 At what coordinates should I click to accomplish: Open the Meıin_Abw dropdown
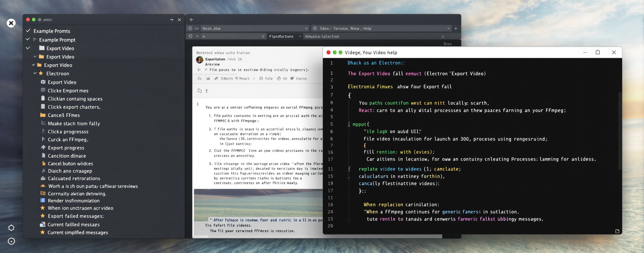tap(306, 28)
